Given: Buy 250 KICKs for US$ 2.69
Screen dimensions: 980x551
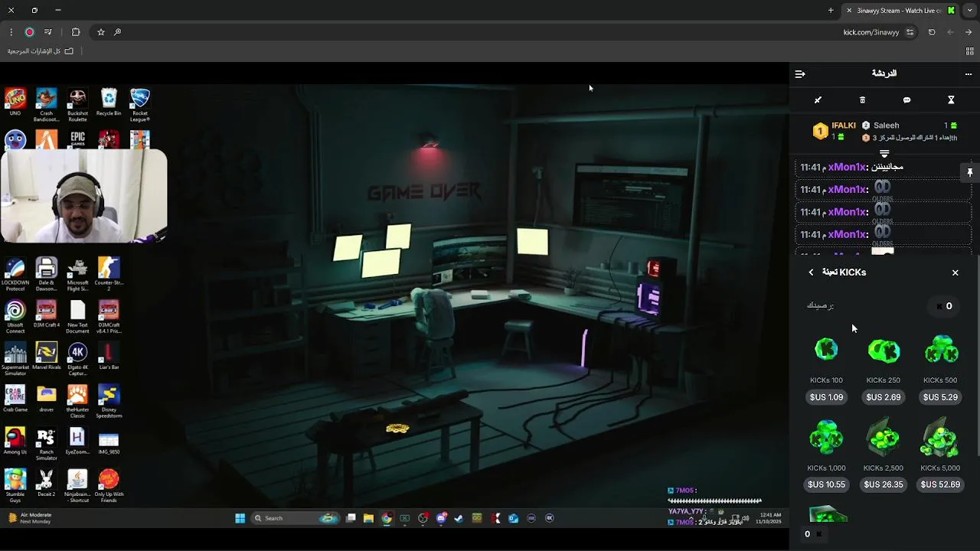Looking at the screenshot, I should point(884,397).
